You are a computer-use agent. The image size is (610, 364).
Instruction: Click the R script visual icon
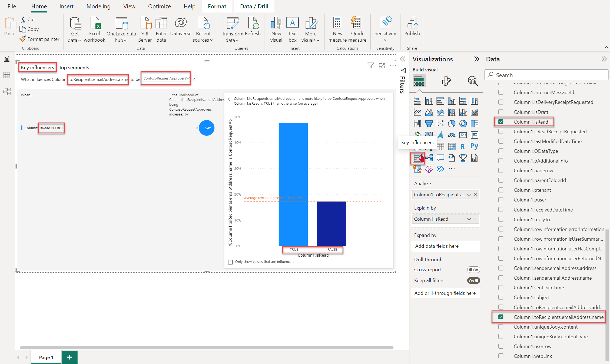click(x=463, y=146)
